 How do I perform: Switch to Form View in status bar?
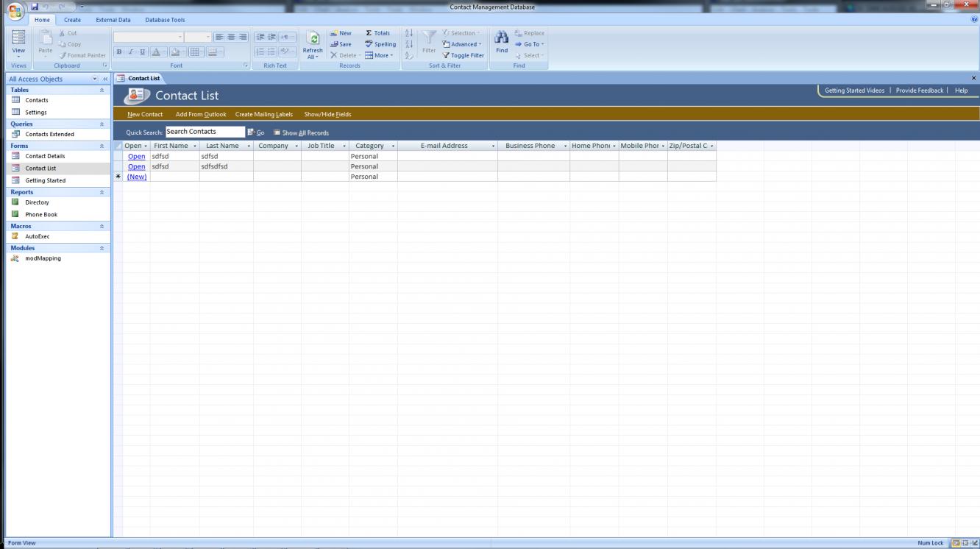point(956,543)
